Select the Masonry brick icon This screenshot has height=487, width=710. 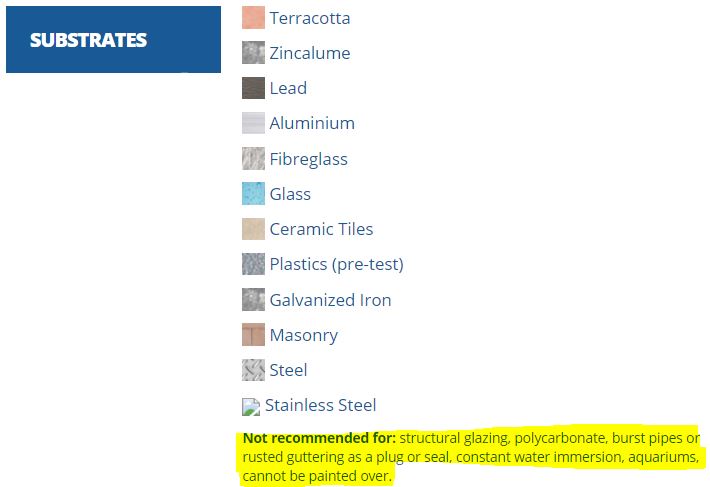[x=253, y=334]
